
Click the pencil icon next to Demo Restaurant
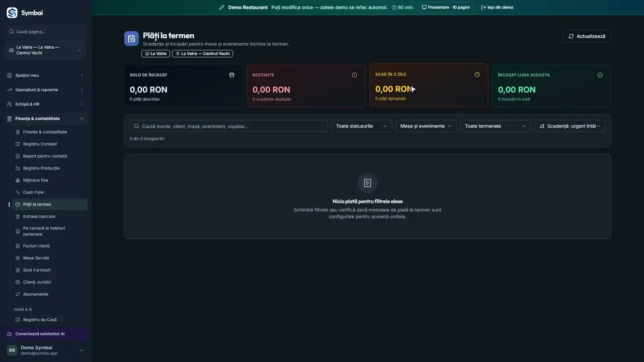(222, 8)
